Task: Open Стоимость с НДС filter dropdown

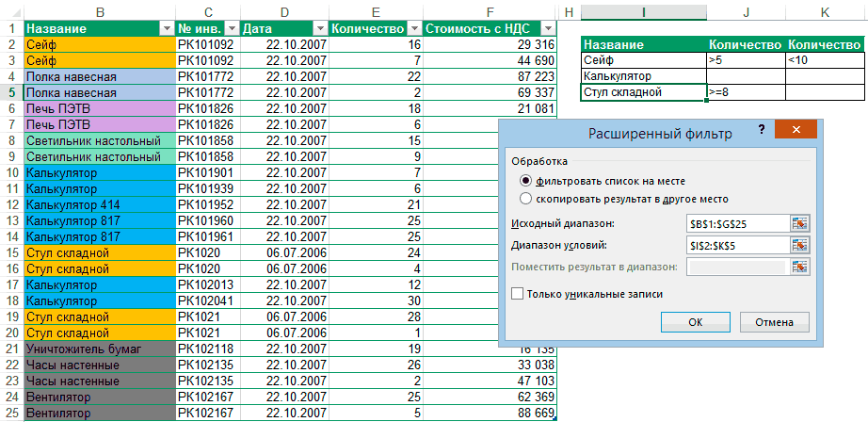Action: point(548,28)
